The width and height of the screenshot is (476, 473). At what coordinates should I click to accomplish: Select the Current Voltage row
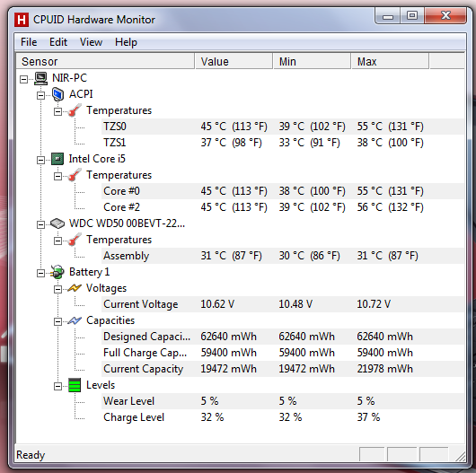(283, 304)
